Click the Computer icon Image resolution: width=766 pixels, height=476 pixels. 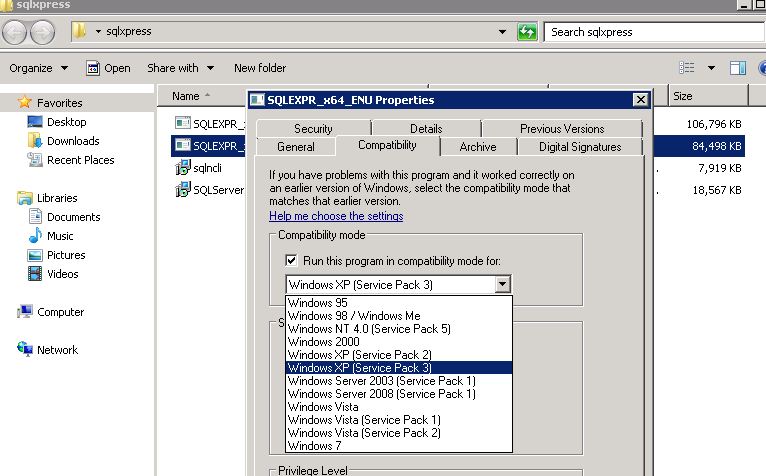(x=25, y=312)
